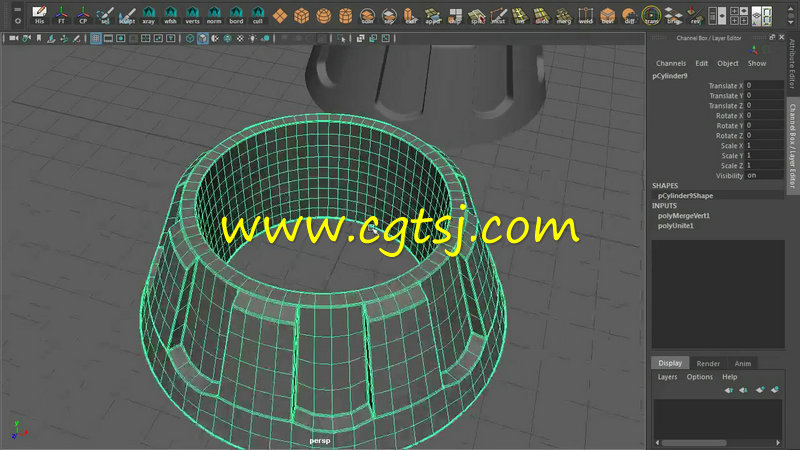
Task: Click the select camera icon in panel toolbar
Action: [x=14, y=38]
